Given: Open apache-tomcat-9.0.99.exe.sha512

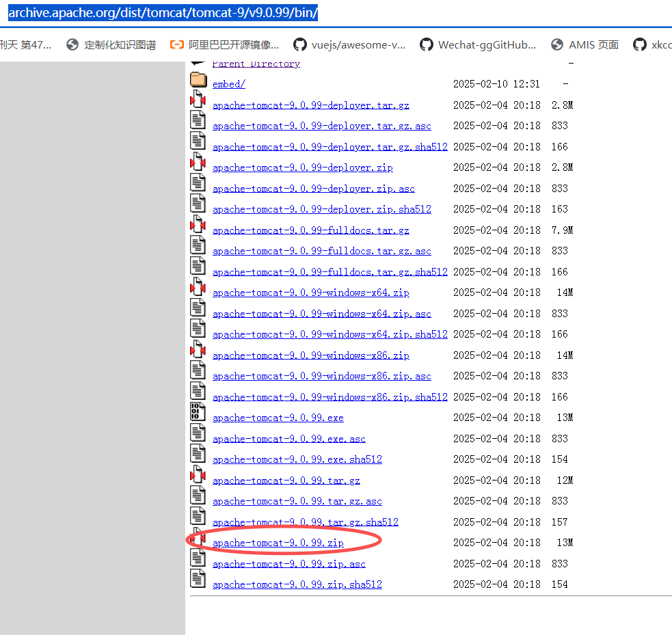Looking at the screenshot, I should click(x=297, y=459).
